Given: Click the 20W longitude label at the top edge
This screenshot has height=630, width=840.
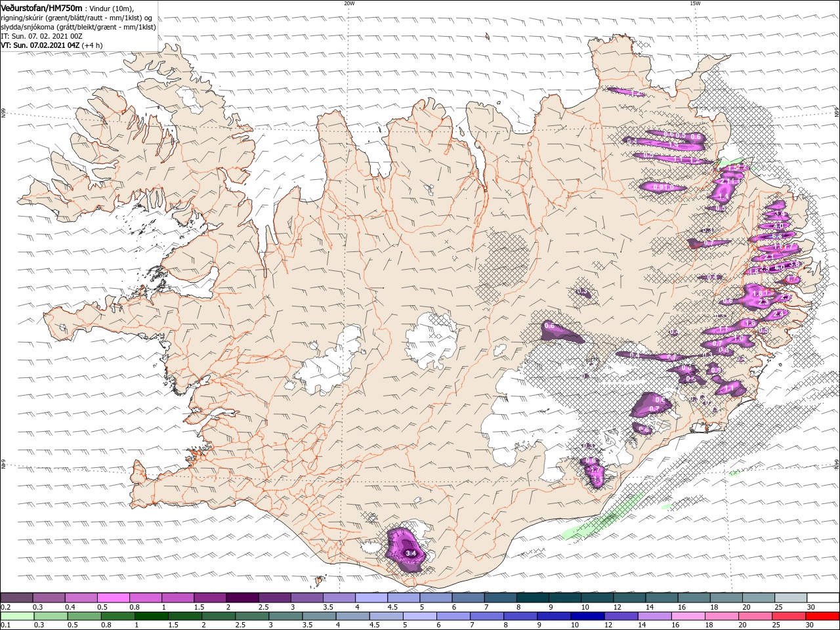Looking at the screenshot, I should [349, 3].
